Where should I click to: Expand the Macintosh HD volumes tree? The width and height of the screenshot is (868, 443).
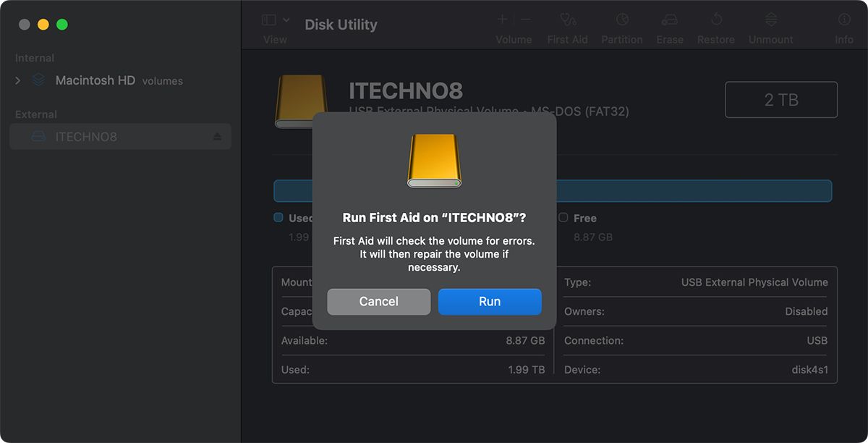[18, 80]
